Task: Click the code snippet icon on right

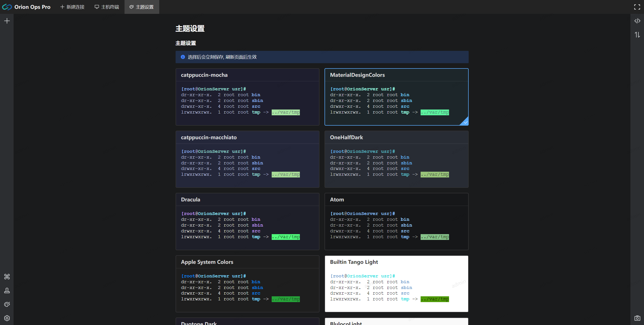Action: [637, 21]
